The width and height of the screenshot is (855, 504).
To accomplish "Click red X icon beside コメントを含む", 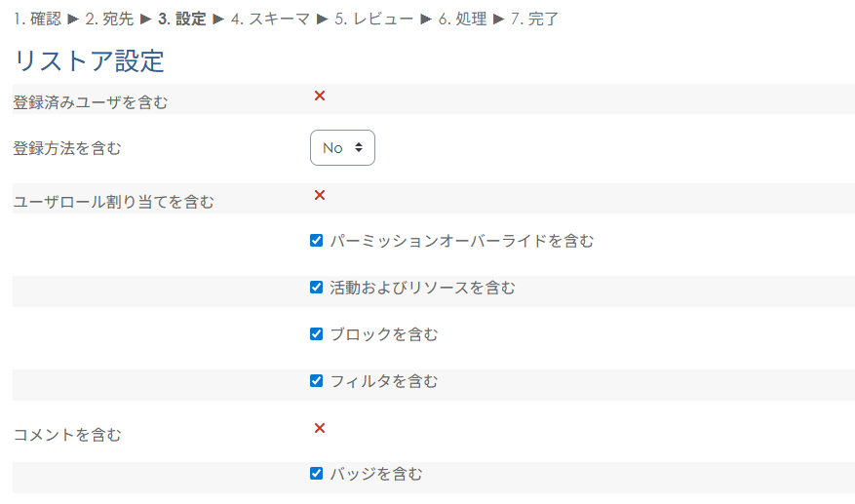I will pos(319,428).
